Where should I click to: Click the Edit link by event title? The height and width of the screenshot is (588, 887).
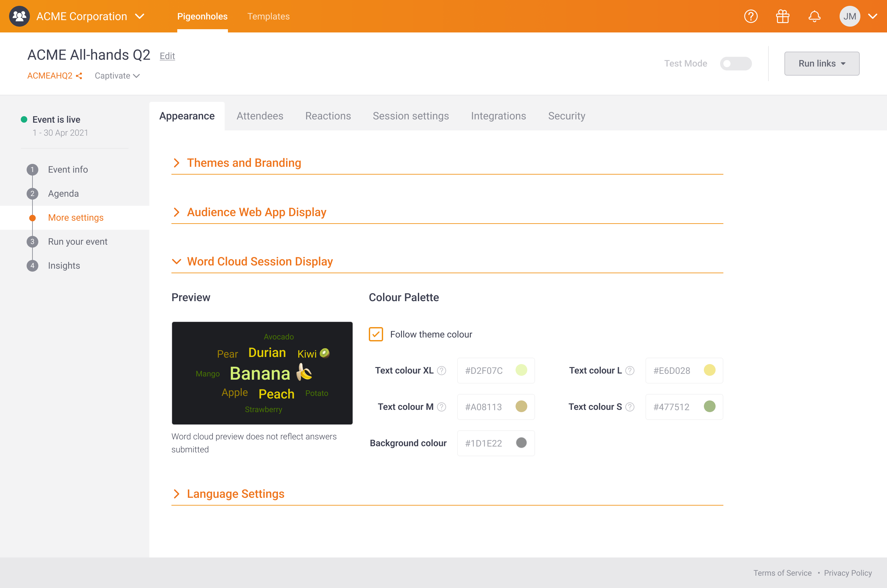tap(167, 56)
